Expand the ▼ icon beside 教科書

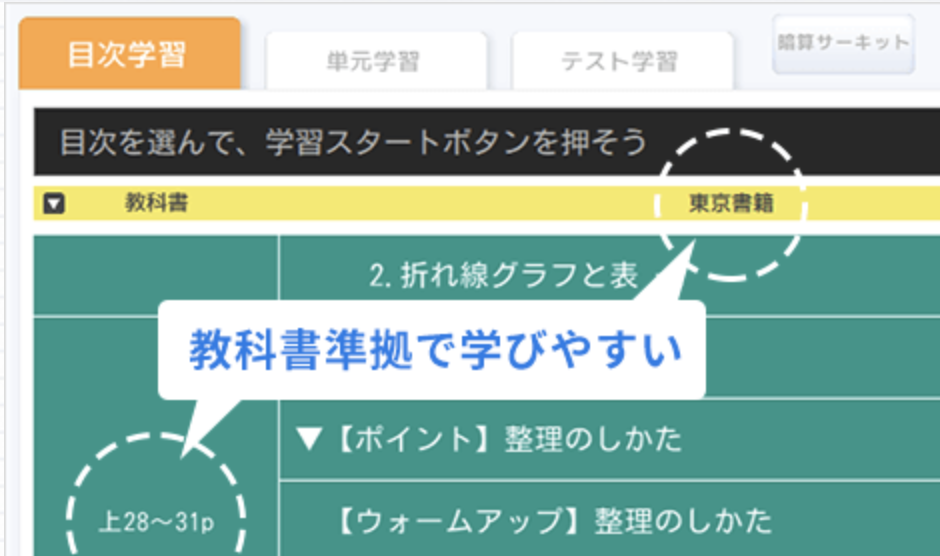click(55, 204)
